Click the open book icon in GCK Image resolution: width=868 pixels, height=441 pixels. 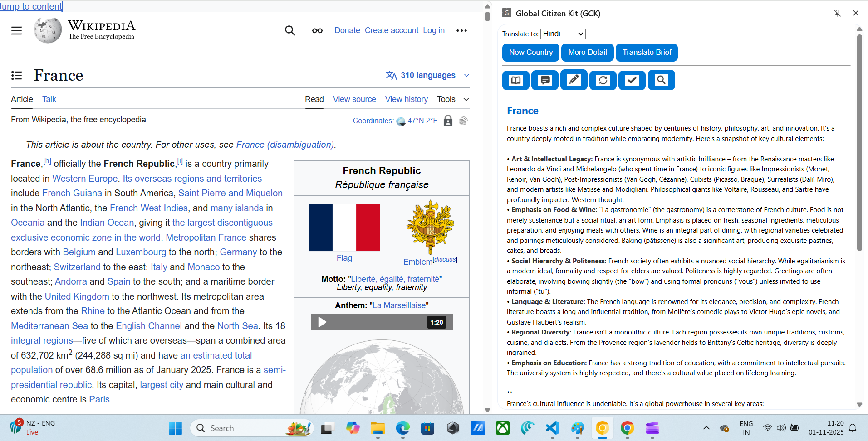[x=516, y=80]
